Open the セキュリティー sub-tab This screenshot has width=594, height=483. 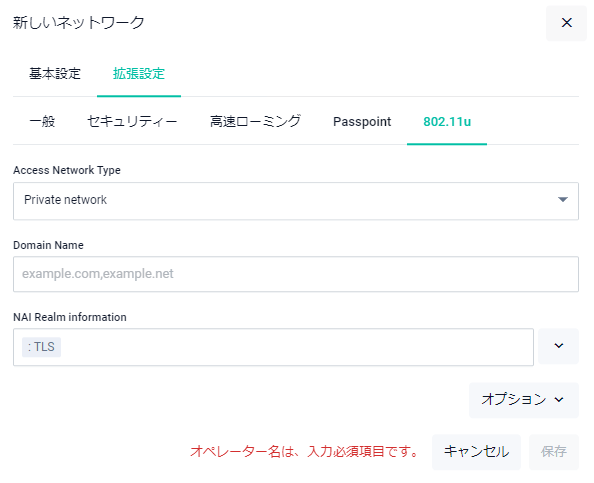[x=132, y=122]
